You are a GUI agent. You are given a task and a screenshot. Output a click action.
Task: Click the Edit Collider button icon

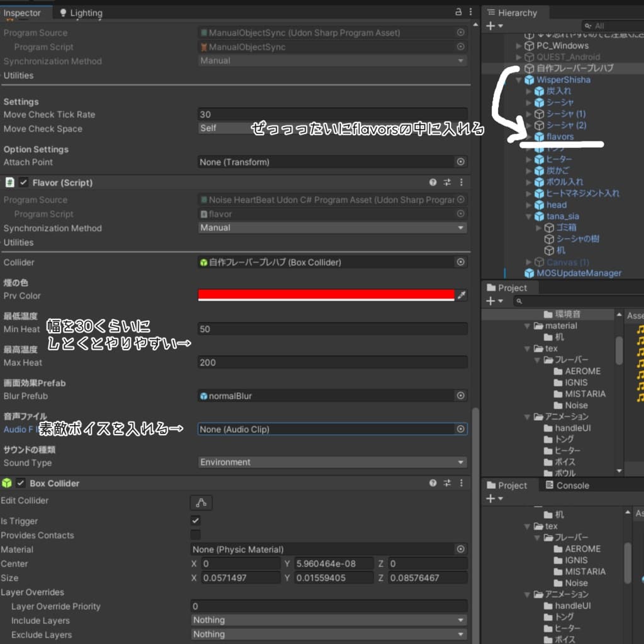201,502
